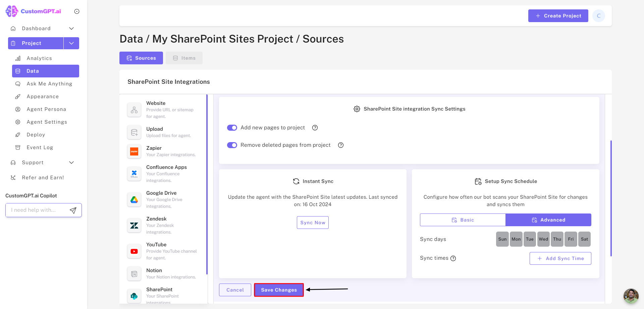Click the Sync Settings gear icon
Image resolution: width=644 pixels, height=309 pixels.
357,109
